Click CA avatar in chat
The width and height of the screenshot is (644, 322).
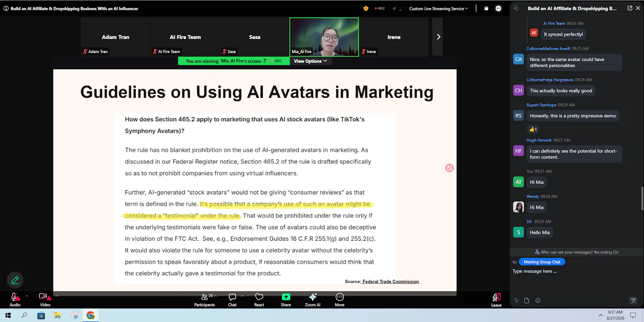click(x=518, y=59)
